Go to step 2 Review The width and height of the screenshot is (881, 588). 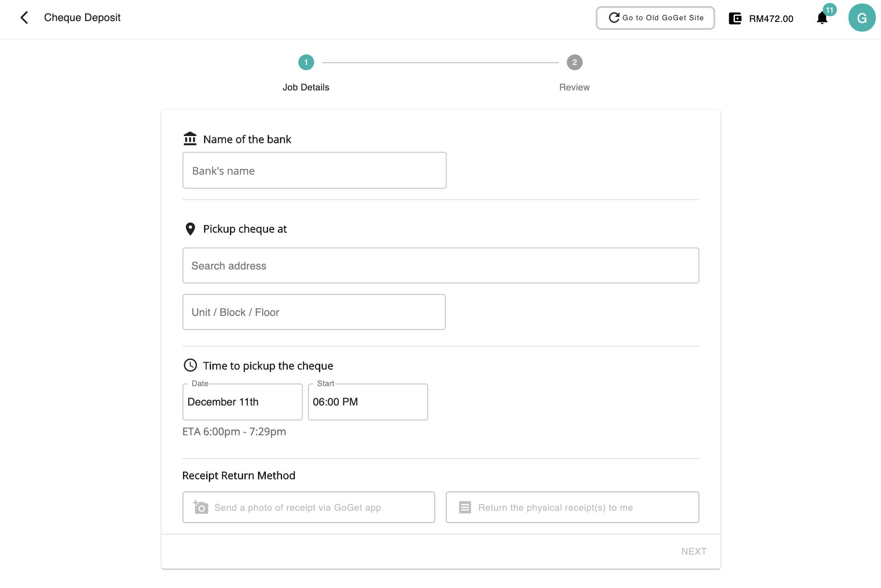coord(574,63)
